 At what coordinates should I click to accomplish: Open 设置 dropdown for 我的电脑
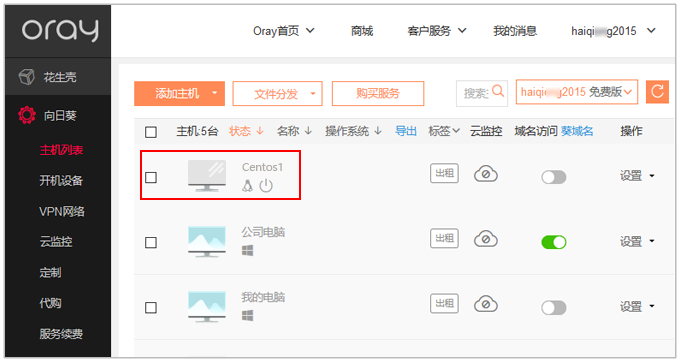coord(637,307)
